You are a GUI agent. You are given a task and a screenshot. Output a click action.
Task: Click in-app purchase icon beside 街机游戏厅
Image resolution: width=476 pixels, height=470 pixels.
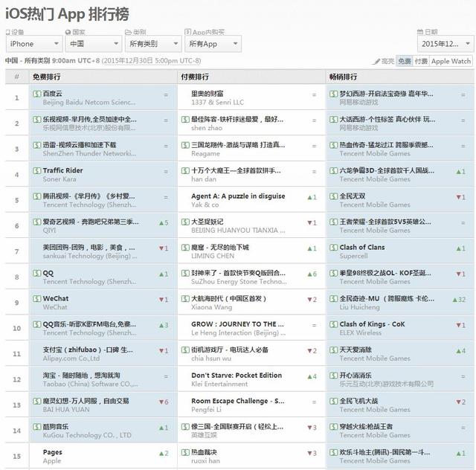coord(185,350)
